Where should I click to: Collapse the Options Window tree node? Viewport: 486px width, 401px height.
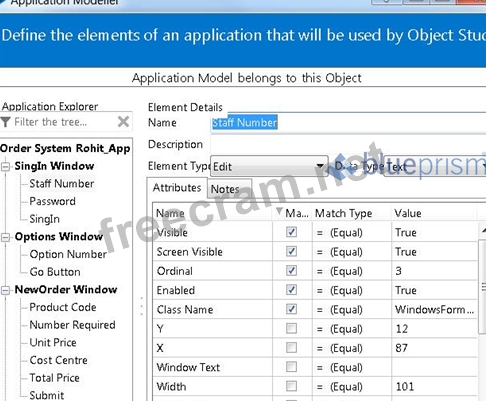click(5, 237)
